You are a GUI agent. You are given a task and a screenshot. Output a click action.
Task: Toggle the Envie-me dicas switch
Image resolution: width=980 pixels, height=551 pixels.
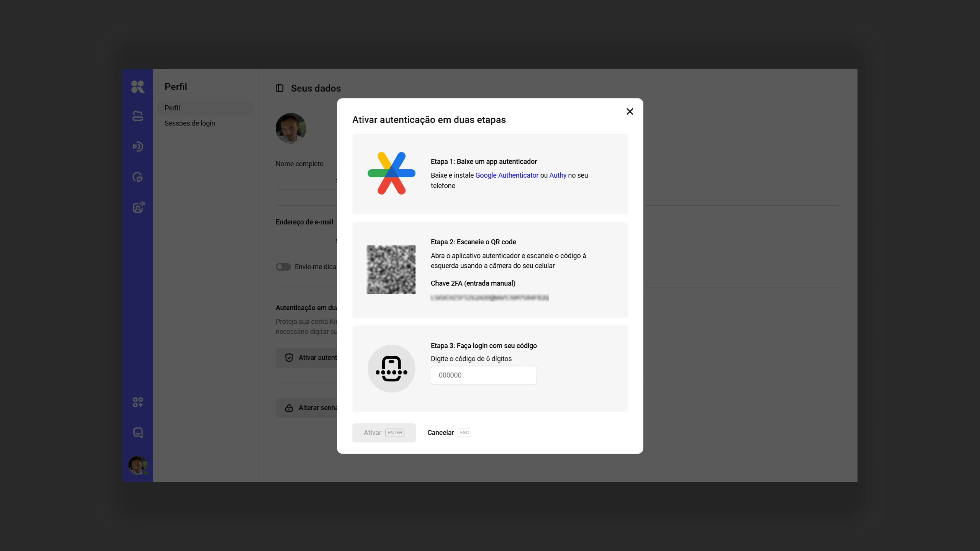pyautogui.click(x=284, y=267)
